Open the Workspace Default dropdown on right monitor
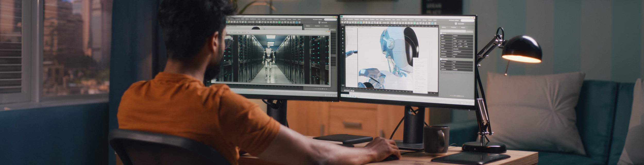 pos(454,20)
